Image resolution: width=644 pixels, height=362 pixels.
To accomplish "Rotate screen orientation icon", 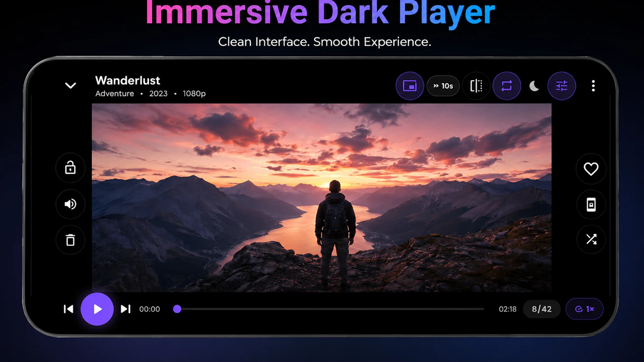I will (591, 204).
